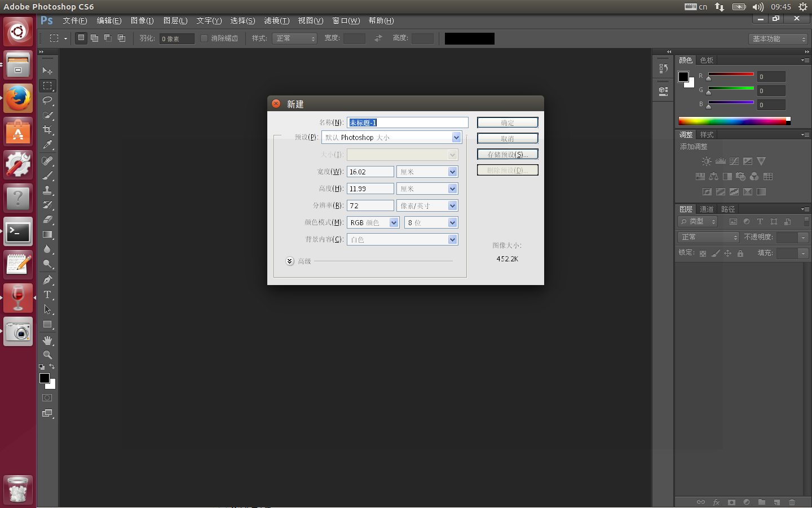The width and height of the screenshot is (812, 508).
Task: Select the History Brush tool
Action: coord(47,205)
